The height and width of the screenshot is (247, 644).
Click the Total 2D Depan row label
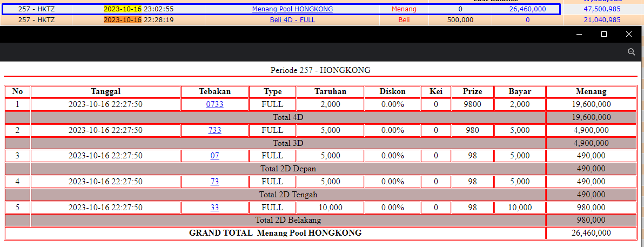pyautogui.click(x=288, y=169)
